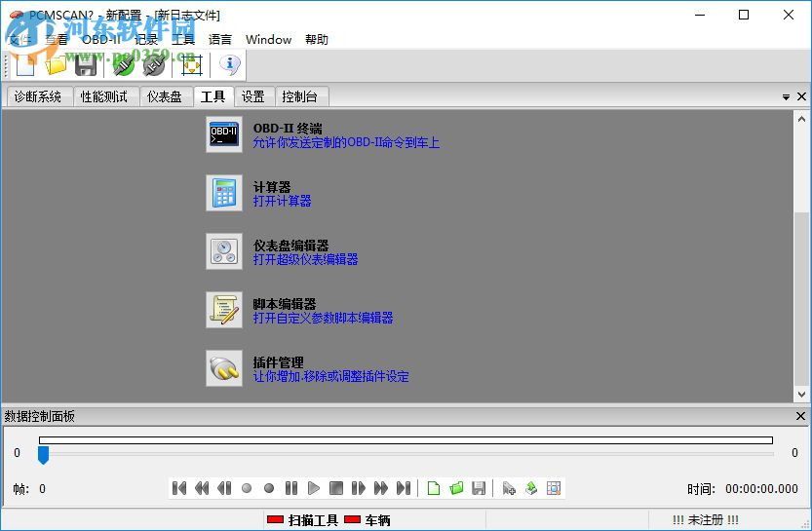The width and height of the screenshot is (812, 531).
Task: Click the fast rewind button
Action: point(202,488)
